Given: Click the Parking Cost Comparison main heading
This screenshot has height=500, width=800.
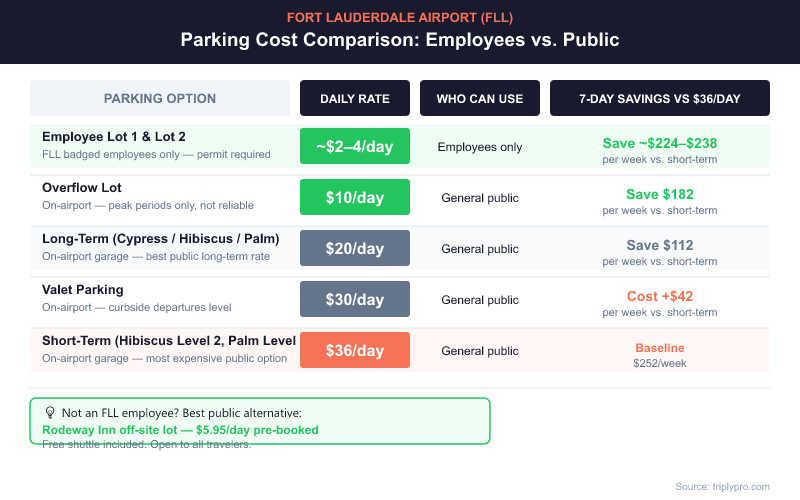Looking at the screenshot, I should coord(400,40).
